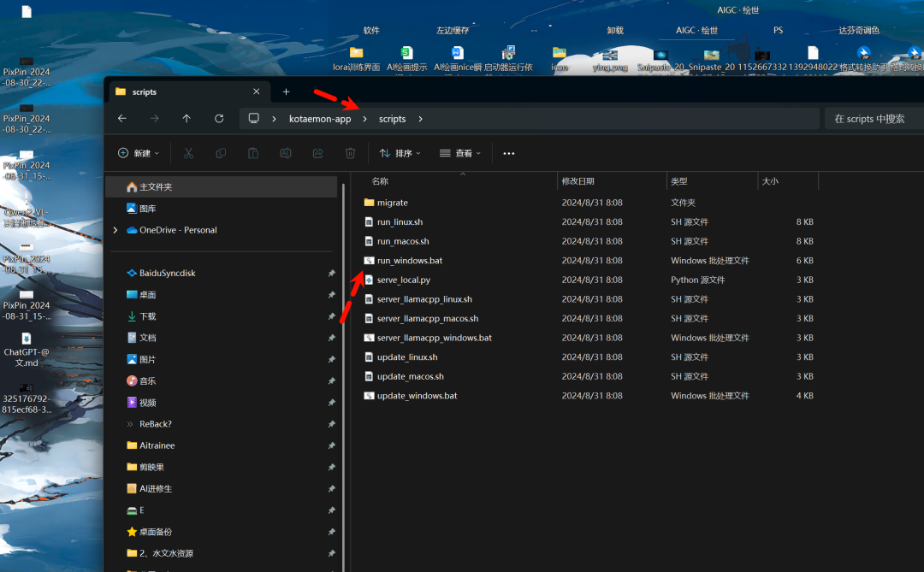Open a new tab with plus button
The image size is (924, 572).
(x=287, y=91)
